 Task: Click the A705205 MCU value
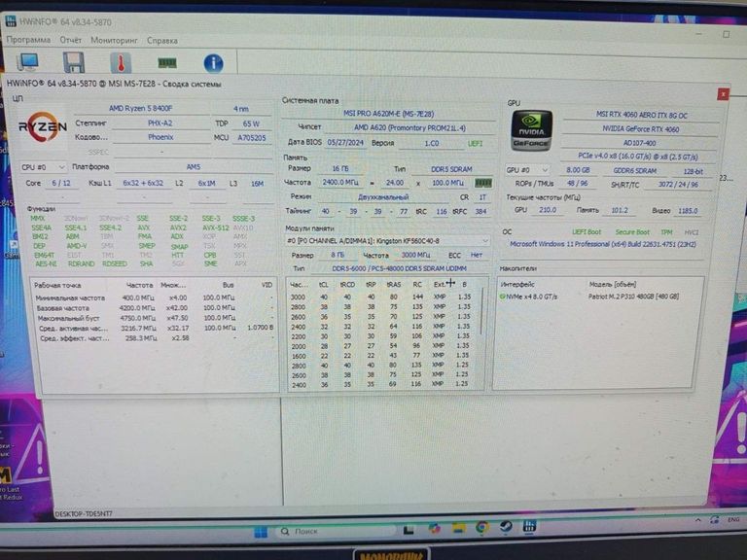(x=252, y=138)
